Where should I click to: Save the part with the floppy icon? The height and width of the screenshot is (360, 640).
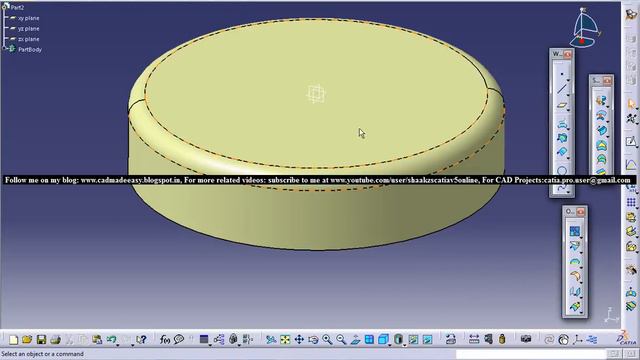[41, 340]
